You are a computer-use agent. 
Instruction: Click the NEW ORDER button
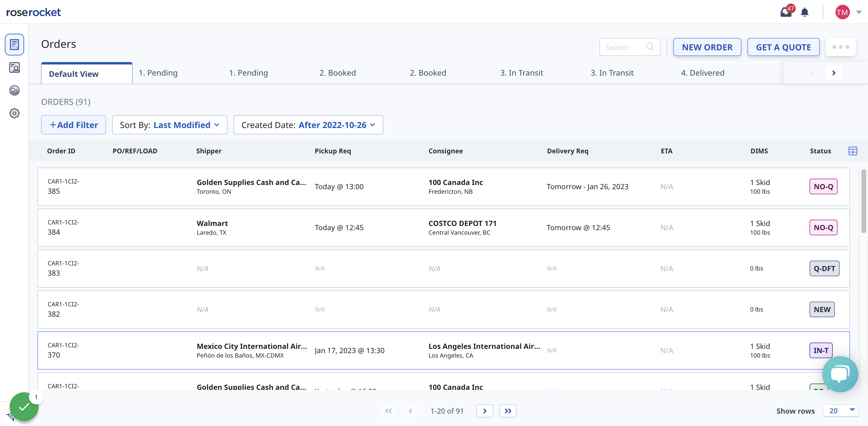707,47
